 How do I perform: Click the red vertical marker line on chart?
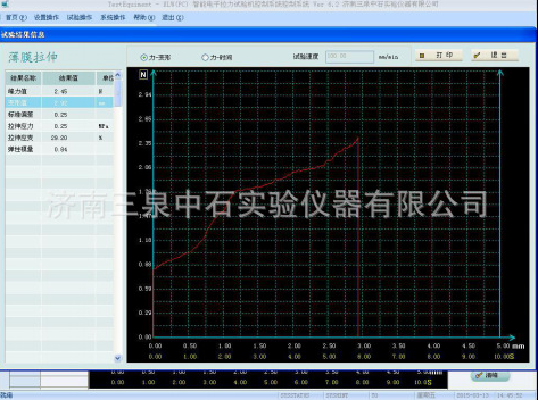tap(358, 237)
